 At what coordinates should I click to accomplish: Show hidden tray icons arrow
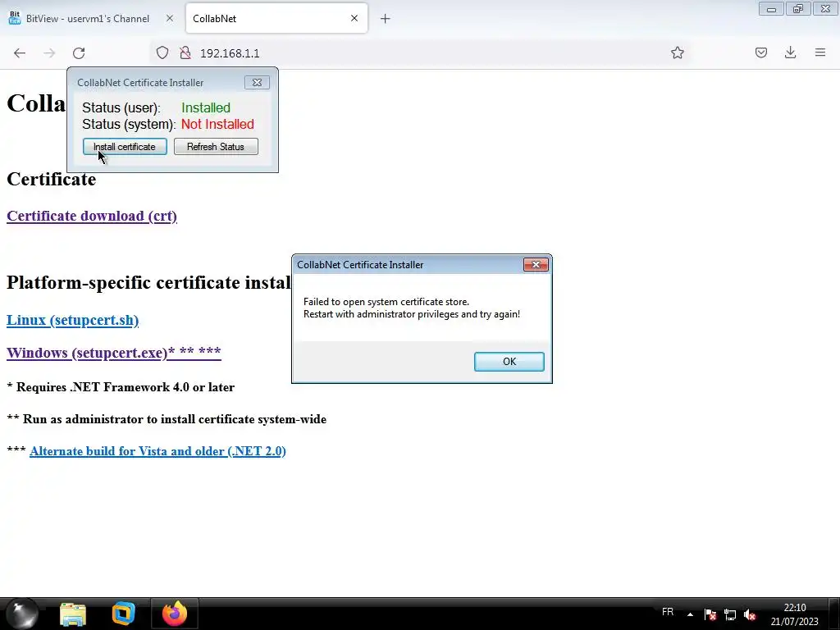coord(690,614)
